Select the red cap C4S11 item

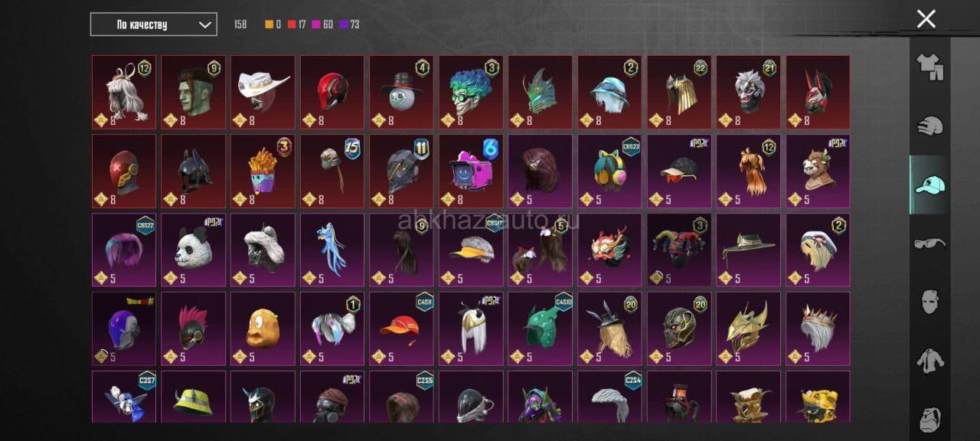(x=401, y=328)
